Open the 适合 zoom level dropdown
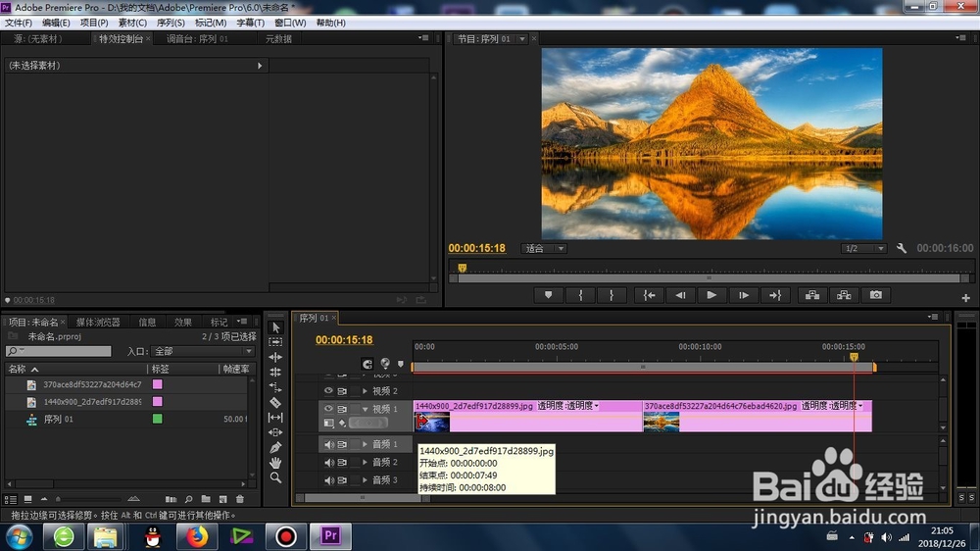This screenshot has width=980, height=551. pos(544,248)
